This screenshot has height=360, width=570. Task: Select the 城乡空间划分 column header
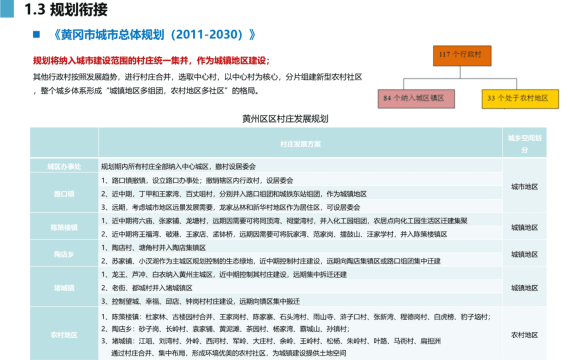525,144
